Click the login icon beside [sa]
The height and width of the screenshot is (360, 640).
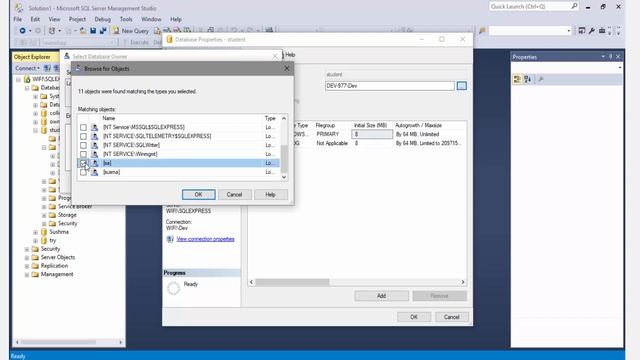pos(94,163)
